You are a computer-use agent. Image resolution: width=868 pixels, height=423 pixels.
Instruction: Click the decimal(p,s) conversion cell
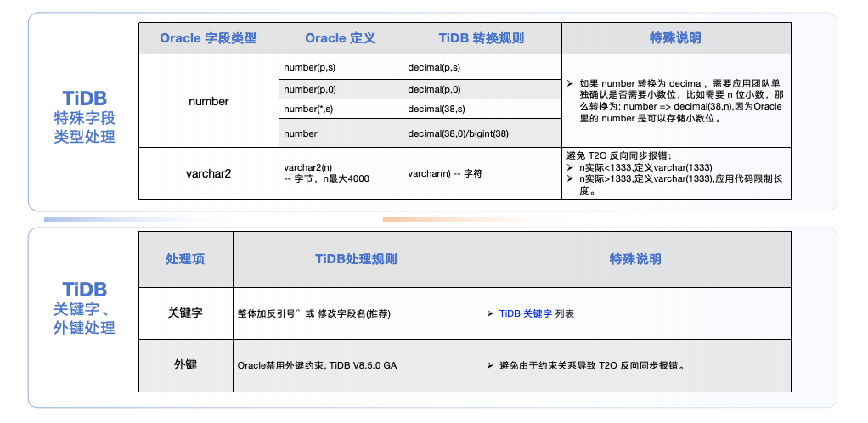coord(482,67)
